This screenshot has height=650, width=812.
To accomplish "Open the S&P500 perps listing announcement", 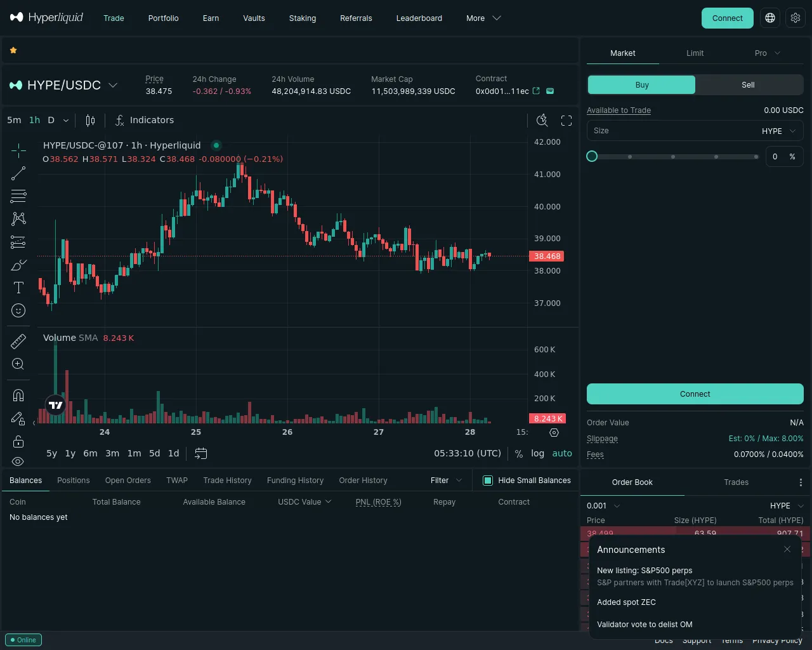I will [695, 576].
